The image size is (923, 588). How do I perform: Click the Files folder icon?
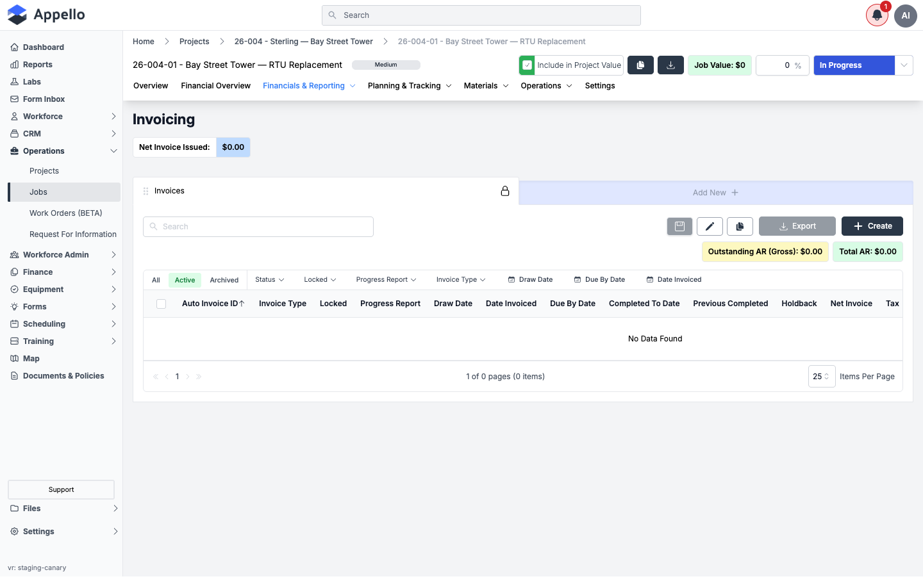pos(14,509)
